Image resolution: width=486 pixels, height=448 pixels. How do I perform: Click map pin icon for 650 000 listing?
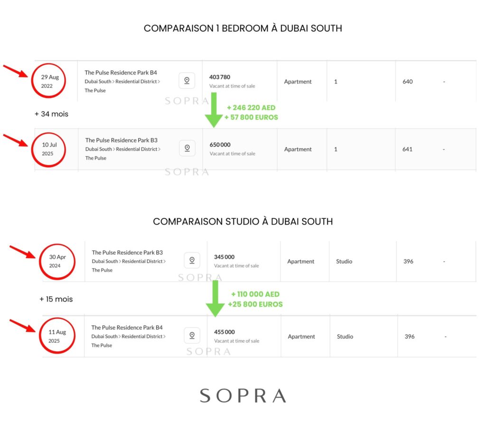point(187,148)
